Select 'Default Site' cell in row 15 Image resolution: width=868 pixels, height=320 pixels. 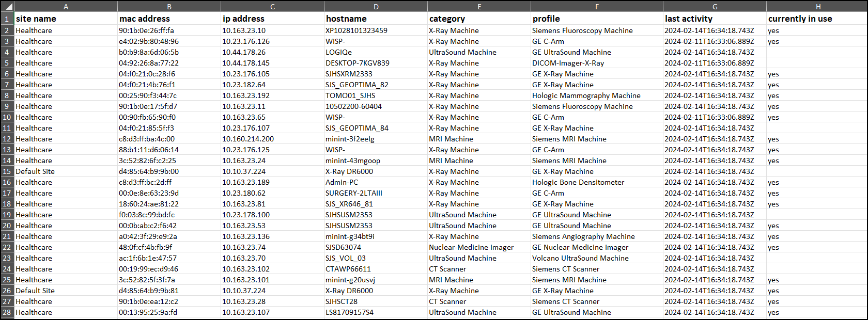tap(66, 171)
